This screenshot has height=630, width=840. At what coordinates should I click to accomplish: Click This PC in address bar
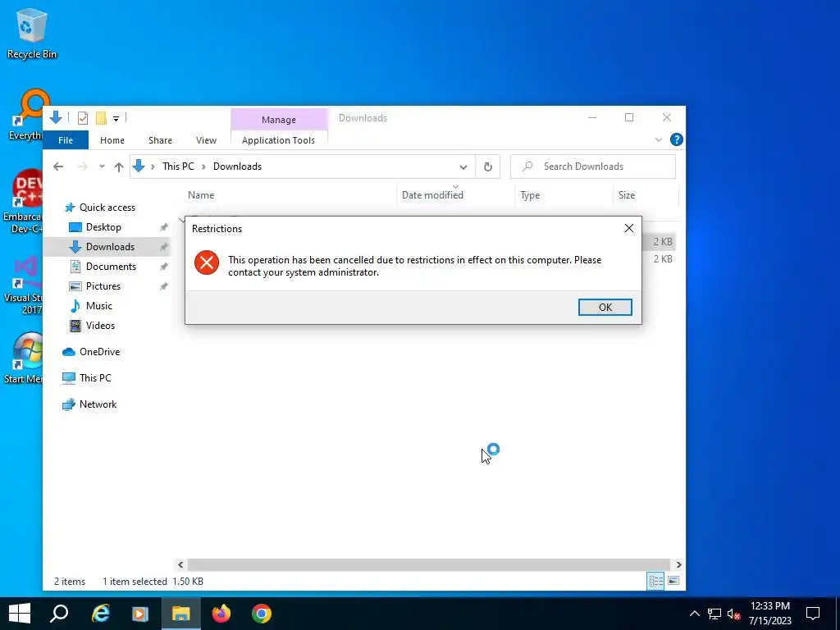[178, 167]
